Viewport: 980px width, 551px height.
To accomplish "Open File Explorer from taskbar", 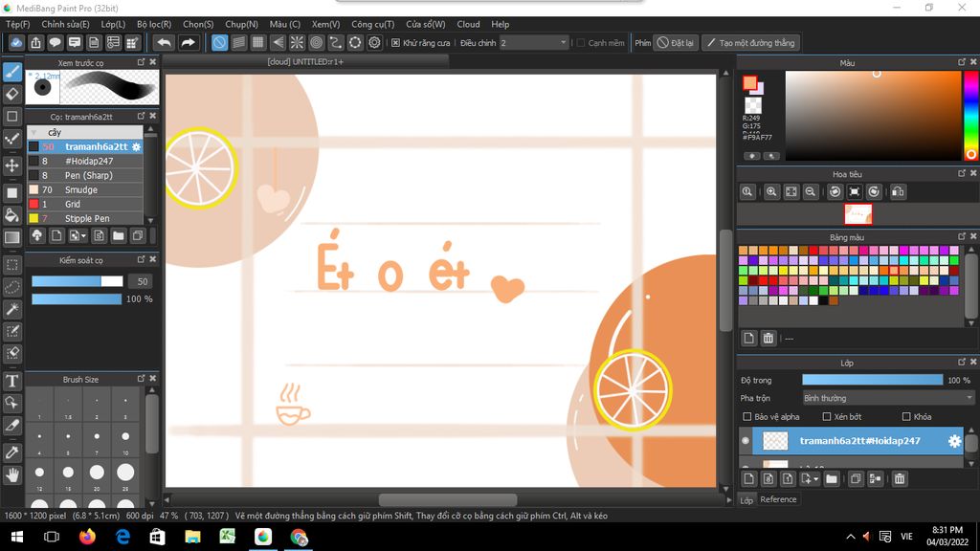I will (x=192, y=537).
